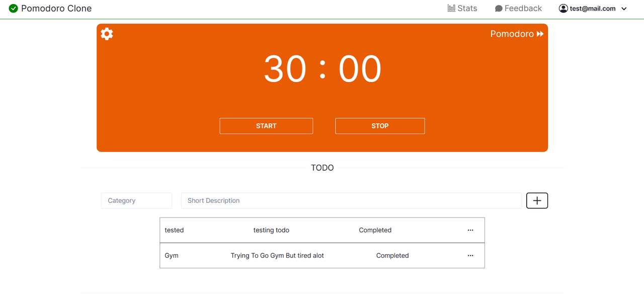
Task: Click the 30 : 00 timer display
Action: [323, 69]
